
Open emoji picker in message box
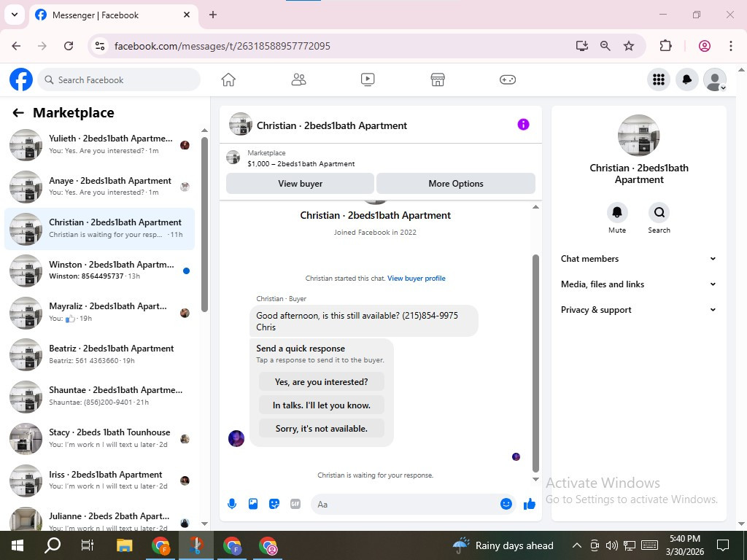pos(506,504)
